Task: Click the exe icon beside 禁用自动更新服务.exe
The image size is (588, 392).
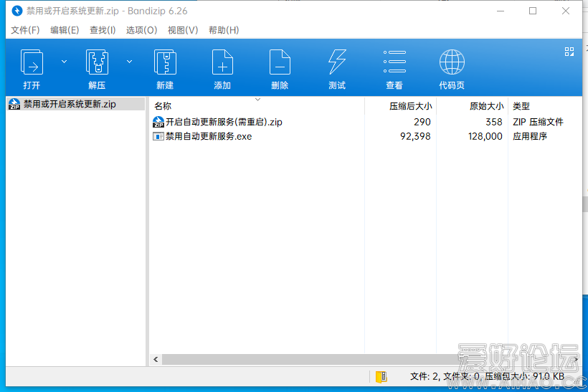Action: (x=158, y=136)
